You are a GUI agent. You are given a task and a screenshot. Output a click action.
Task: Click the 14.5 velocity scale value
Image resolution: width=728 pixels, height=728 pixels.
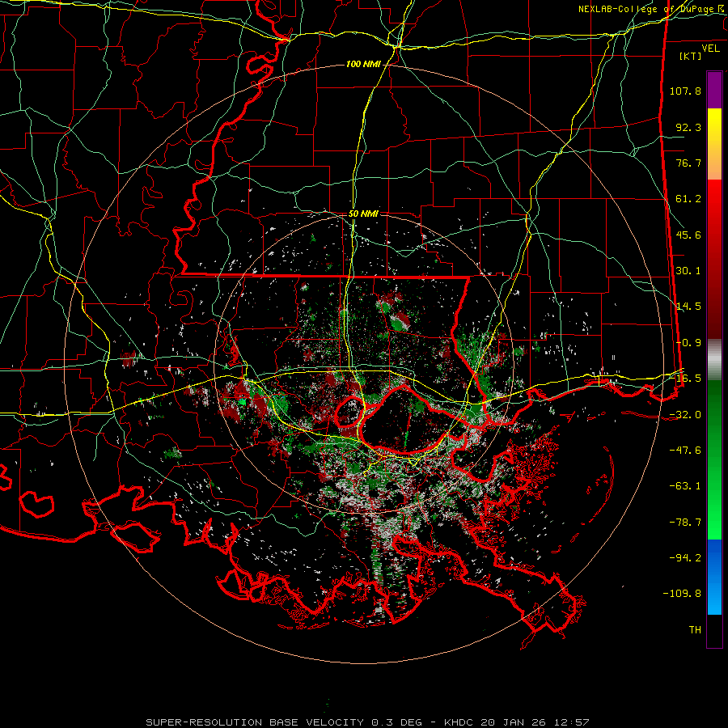point(688,306)
